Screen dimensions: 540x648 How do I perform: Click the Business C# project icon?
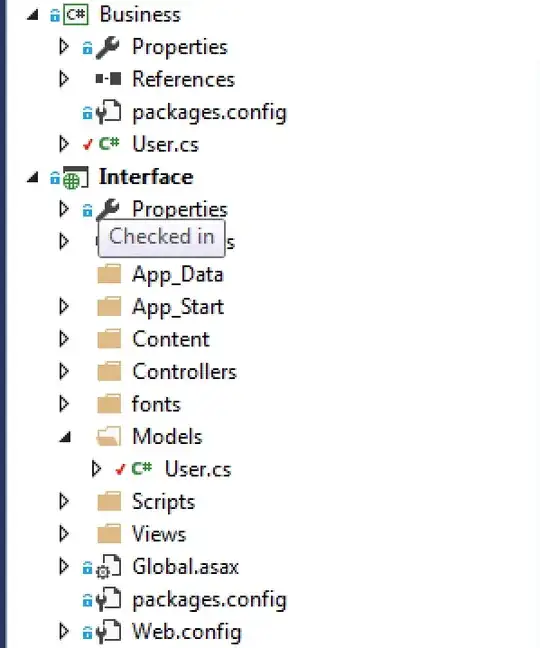[76, 15]
